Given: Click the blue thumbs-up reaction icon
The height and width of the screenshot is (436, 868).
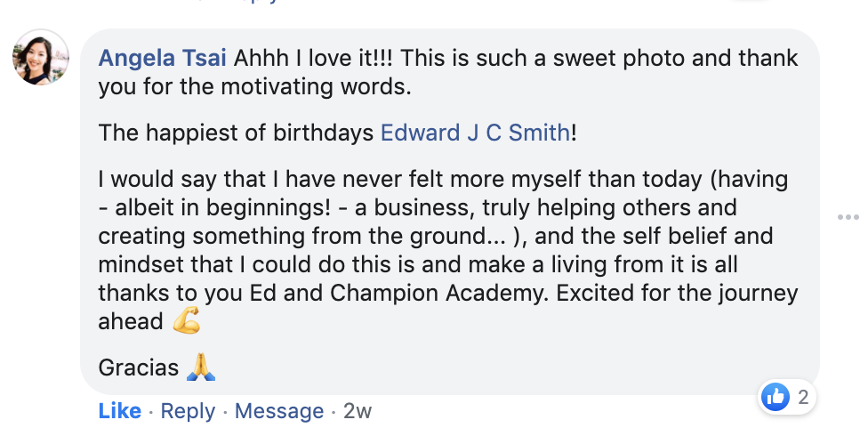Looking at the screenshot, I should coord(776,397).
